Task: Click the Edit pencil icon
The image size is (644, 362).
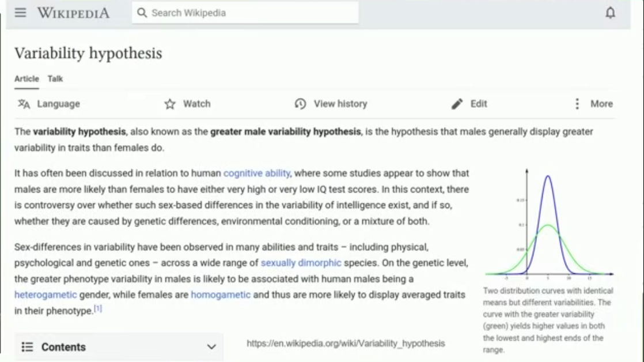Action: (x=457, y=104)
